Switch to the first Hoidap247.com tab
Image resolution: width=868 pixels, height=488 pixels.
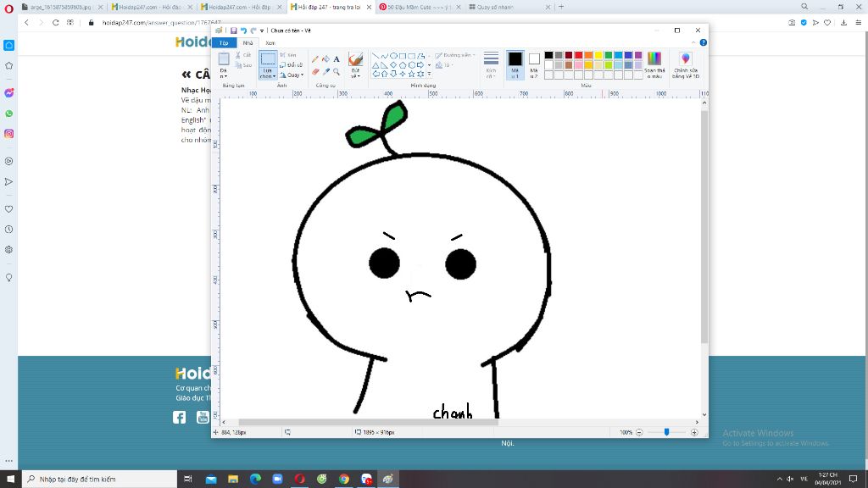coord(151,7)
